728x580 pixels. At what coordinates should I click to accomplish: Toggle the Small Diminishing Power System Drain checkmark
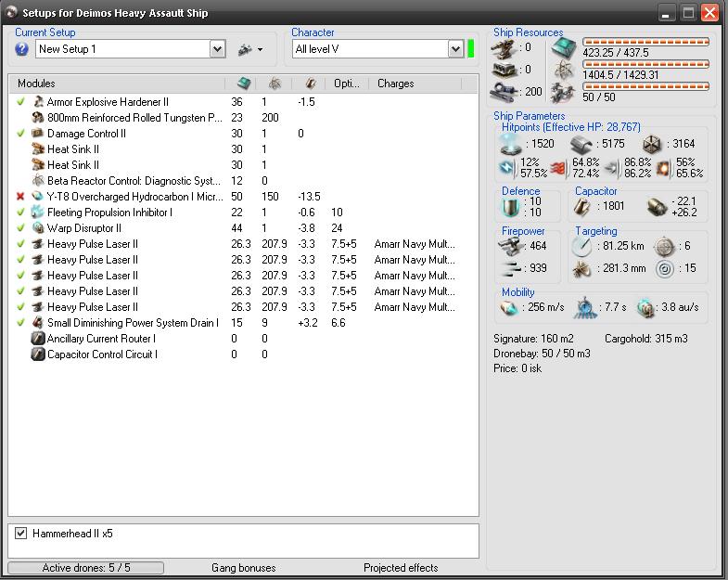20,323
